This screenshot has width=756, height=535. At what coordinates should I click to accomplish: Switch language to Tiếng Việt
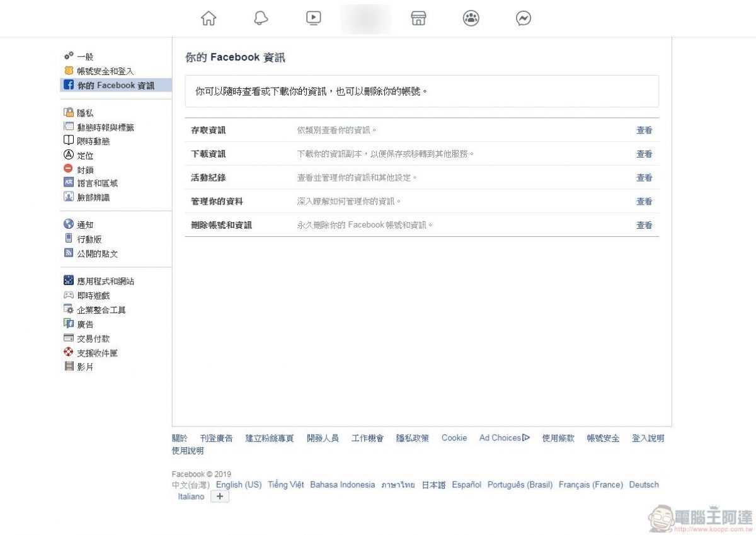286,485
